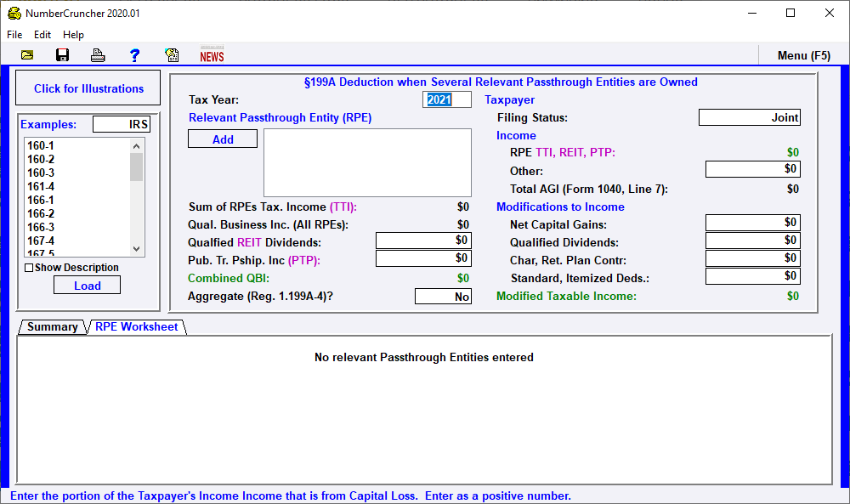Viewport: 850px width, 504px height.
Task: Select example 166-3 in list
Action: coord(41,227)
